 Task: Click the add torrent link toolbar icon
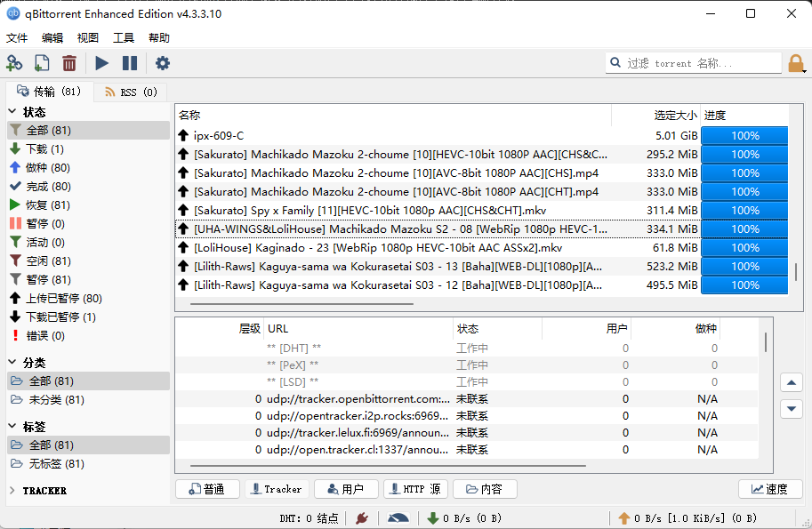pos(14,63)
